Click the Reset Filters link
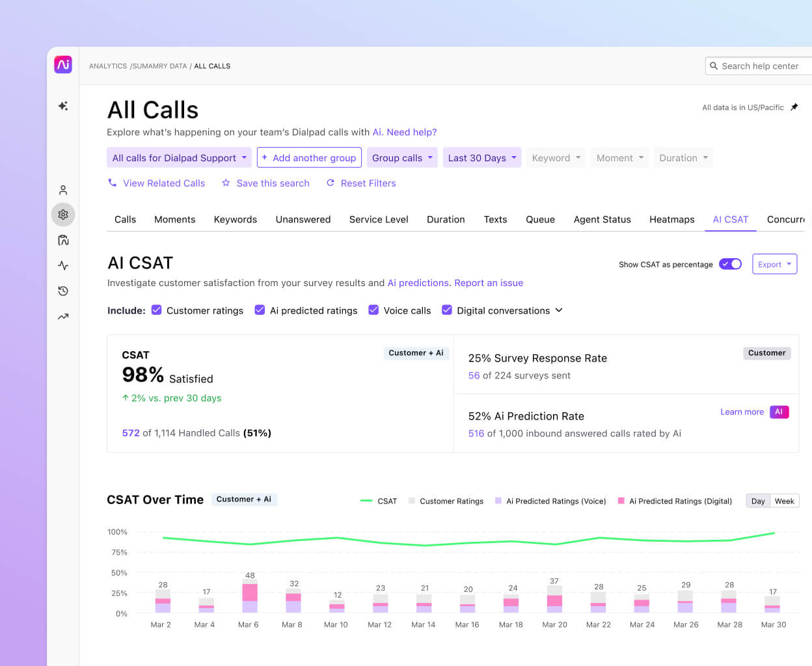 (x=368, y=183)
